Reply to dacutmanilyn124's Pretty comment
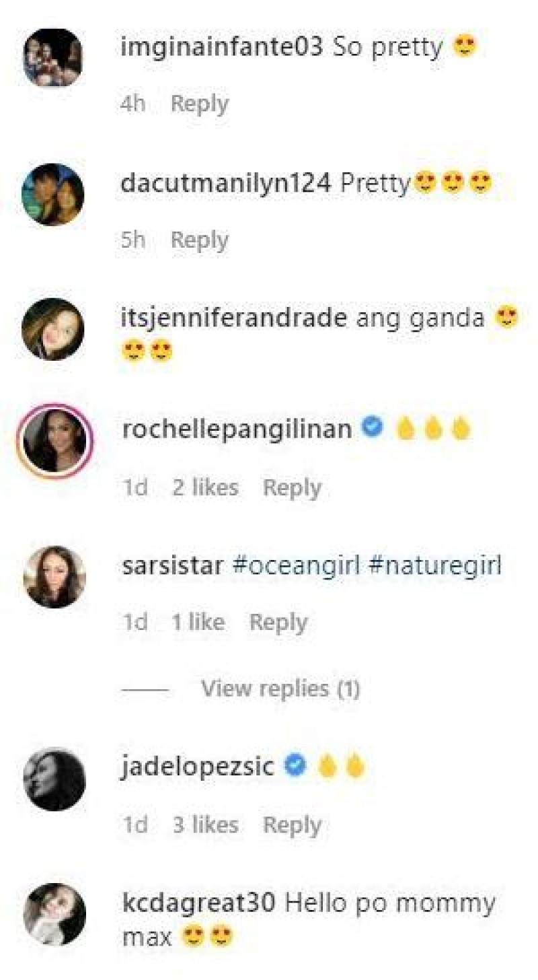 (199, 240)
